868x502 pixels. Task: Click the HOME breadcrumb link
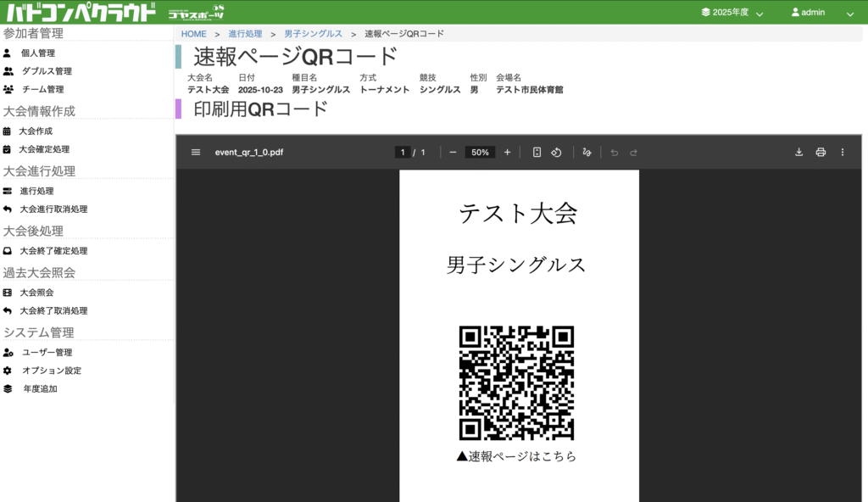[x=193, y=34]
